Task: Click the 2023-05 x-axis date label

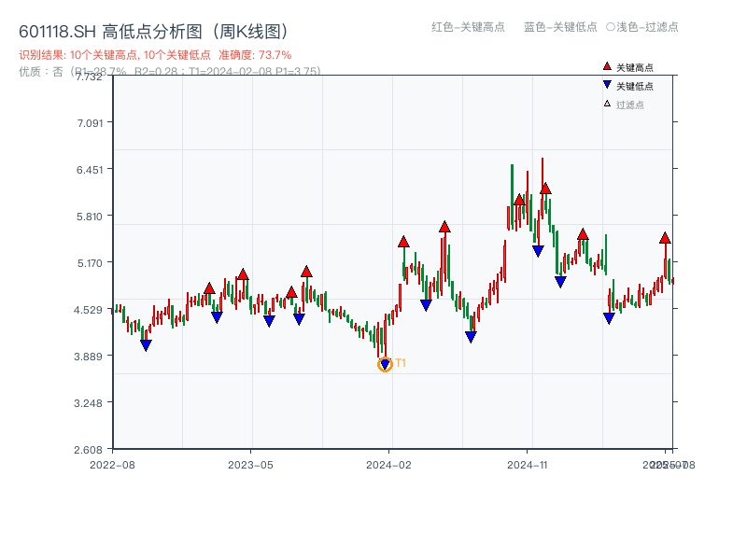Action: [250, 464]
